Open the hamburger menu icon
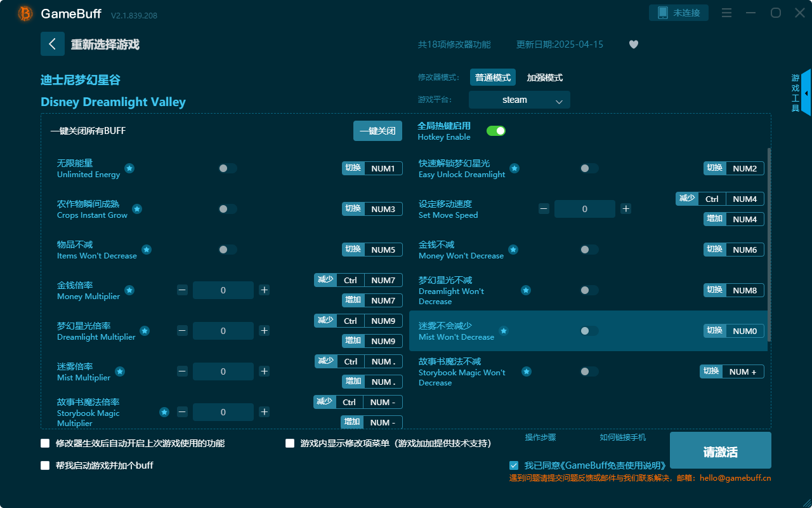This screenshot has width=812, height=508. coord(727,13)
